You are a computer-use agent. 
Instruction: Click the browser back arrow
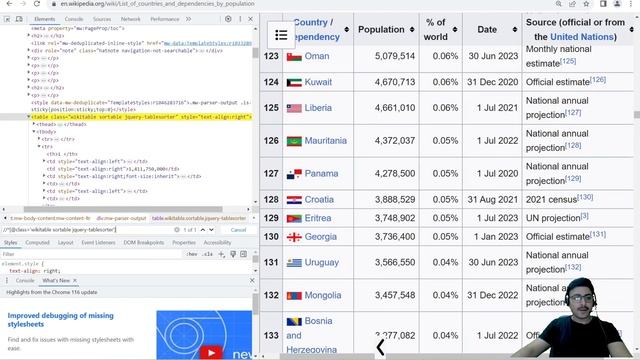click(9, 4)
